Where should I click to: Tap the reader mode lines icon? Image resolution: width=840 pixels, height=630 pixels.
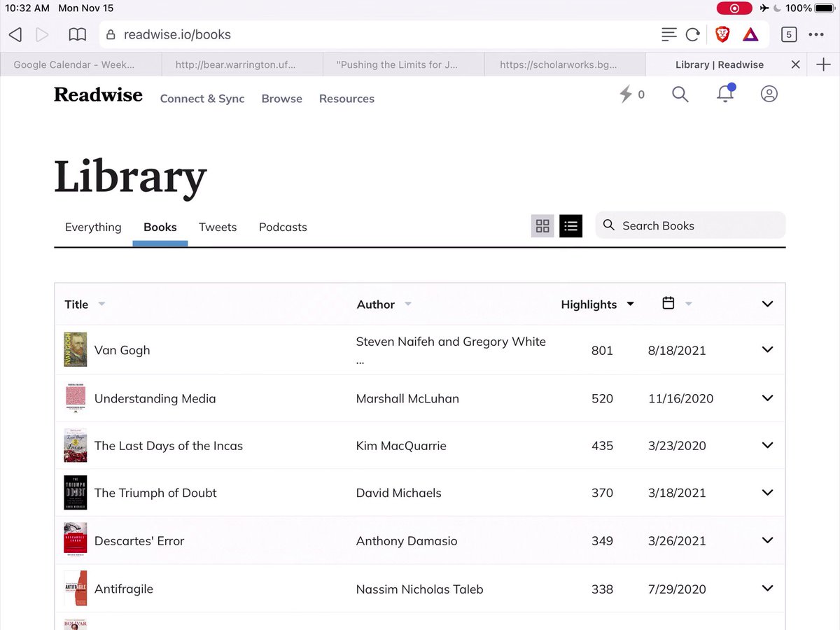click(x=669, y=34)
